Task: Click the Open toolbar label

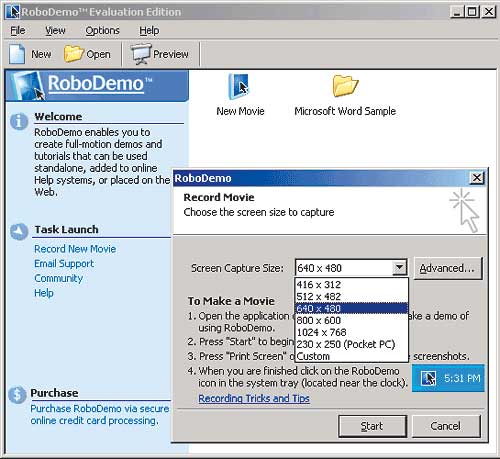Action: tap(98, 54)
